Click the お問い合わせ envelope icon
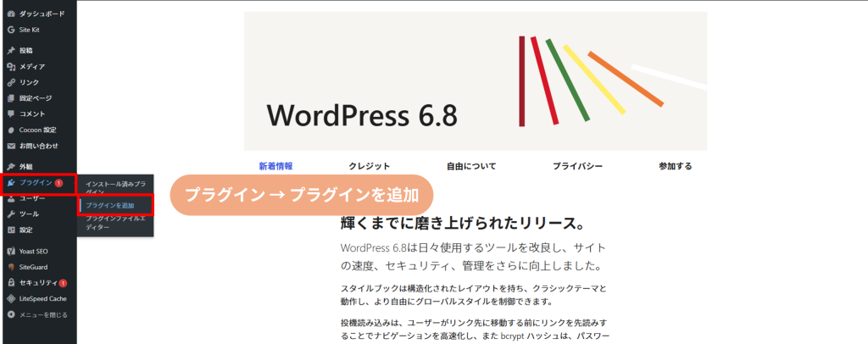868x344 pixels. (x=10, y=146)
